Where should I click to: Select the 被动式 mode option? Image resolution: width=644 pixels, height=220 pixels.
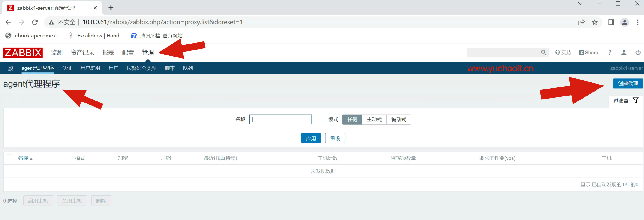coord(399,119)
